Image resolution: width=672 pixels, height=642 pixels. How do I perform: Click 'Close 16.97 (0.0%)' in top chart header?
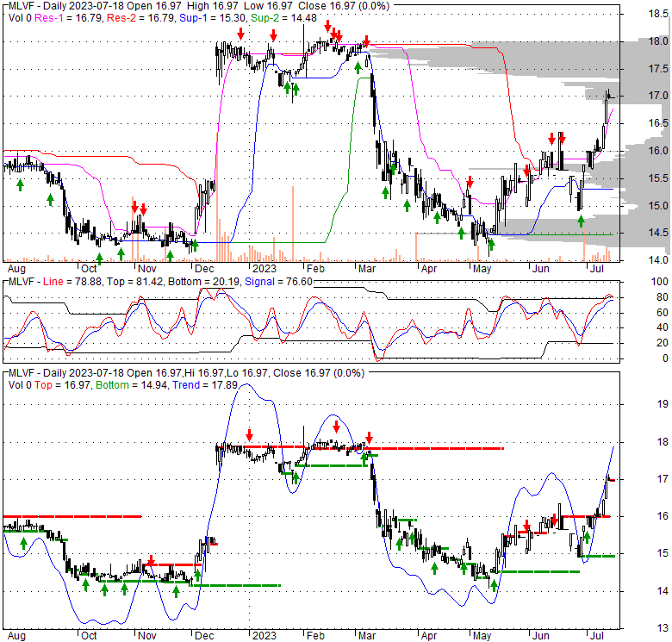tap(344, 6)
